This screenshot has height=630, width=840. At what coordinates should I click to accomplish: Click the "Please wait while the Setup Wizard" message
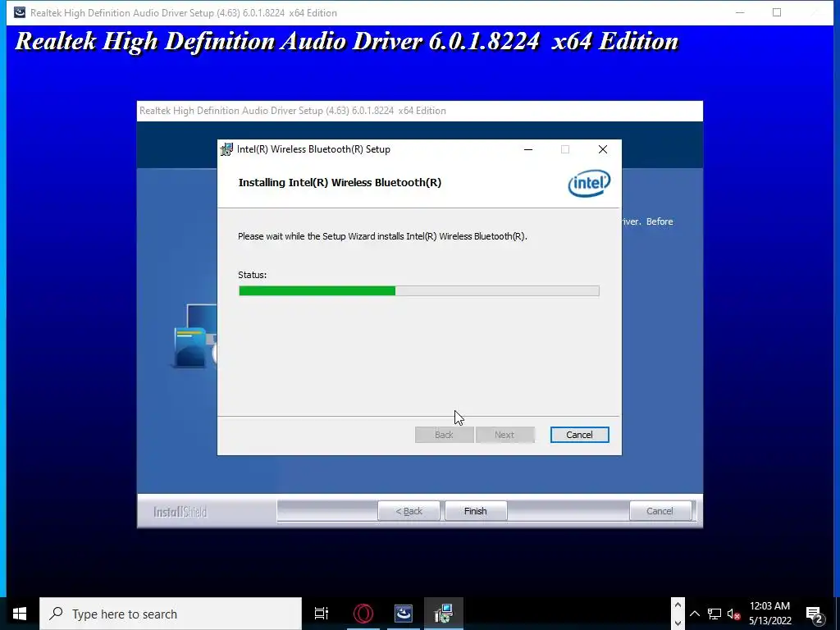pyautogui.click(x=382, y=236)
